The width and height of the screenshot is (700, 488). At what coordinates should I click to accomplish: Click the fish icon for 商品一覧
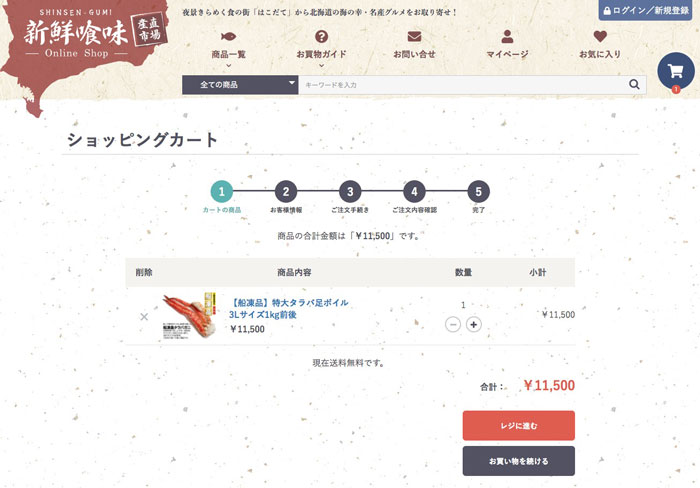point(229,36)
